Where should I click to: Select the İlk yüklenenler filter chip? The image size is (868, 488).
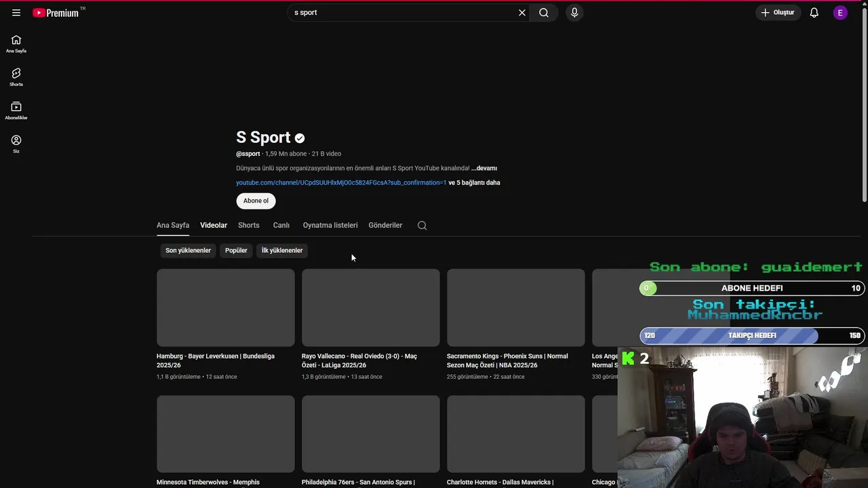[282, 250]
